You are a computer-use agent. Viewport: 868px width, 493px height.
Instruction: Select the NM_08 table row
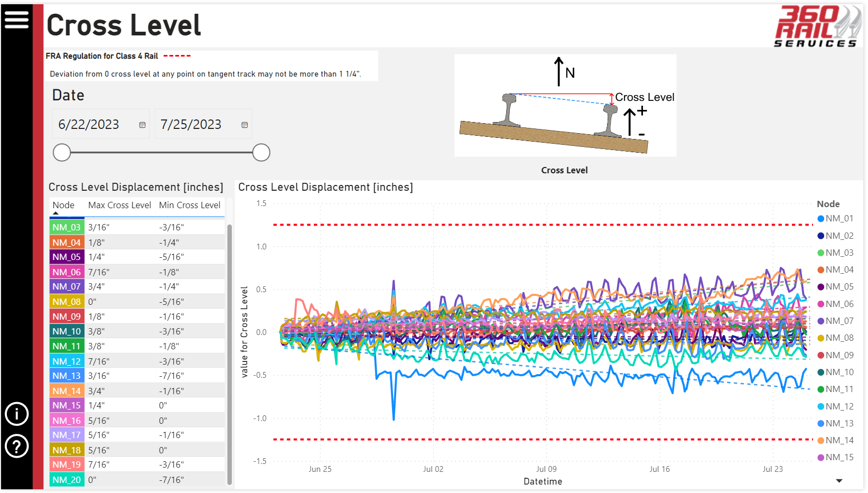pyautogui.click(x=137, y=302)
